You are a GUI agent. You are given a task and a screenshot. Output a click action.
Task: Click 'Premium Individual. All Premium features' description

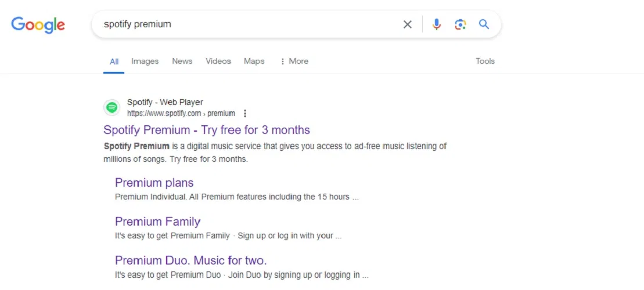[237, 197]
